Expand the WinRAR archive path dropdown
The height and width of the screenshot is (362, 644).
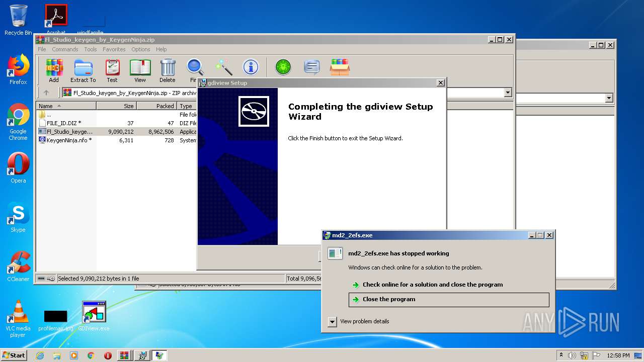click(508, 93)
